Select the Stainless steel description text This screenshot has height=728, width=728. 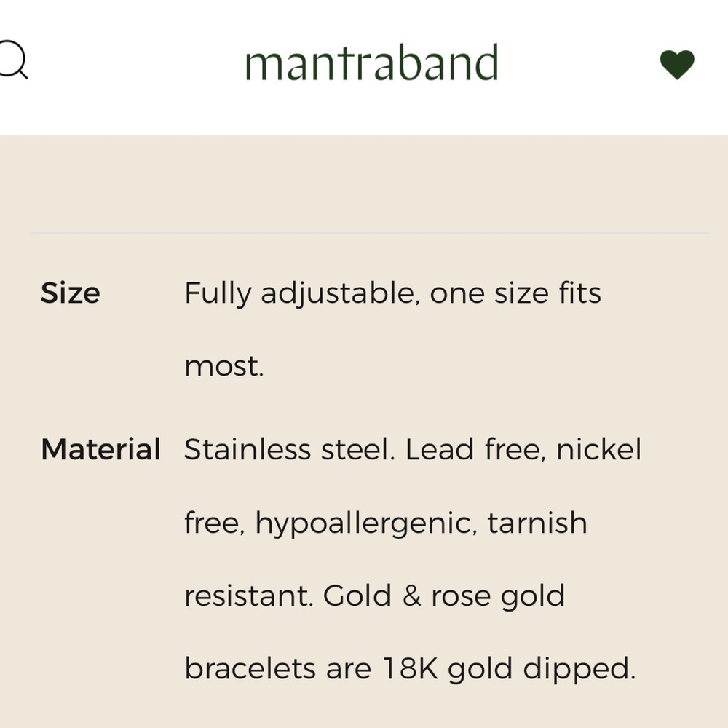tap(413, 449)
